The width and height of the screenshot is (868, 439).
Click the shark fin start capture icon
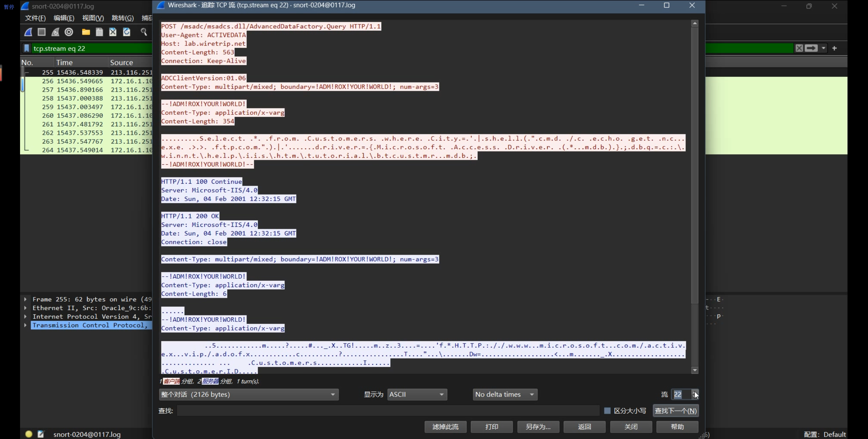(28, 32)
